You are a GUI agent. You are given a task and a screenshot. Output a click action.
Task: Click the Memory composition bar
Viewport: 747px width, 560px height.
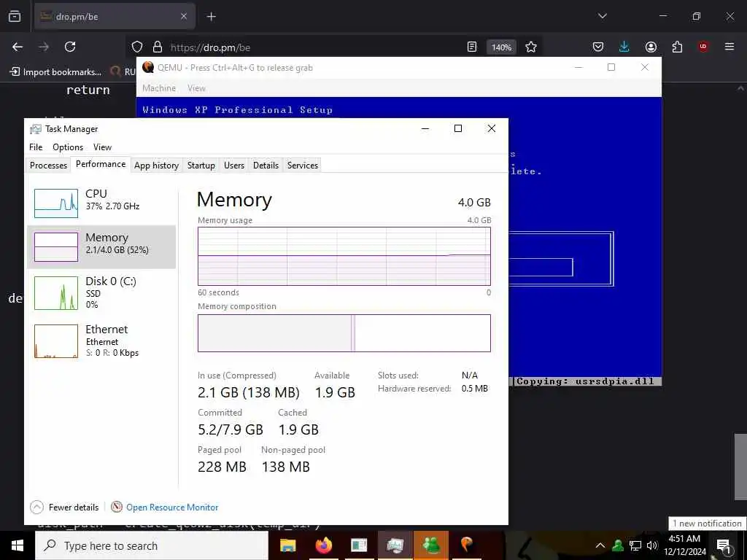coord(344,332)
